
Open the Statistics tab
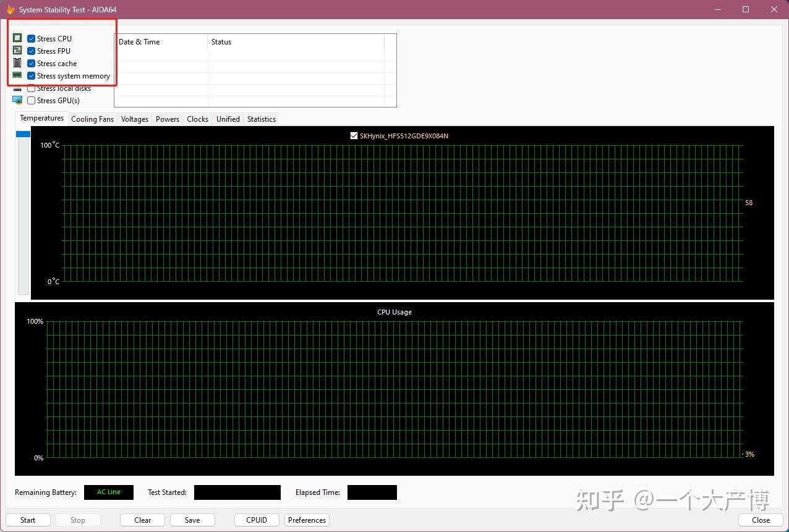(x=261, y=119)
